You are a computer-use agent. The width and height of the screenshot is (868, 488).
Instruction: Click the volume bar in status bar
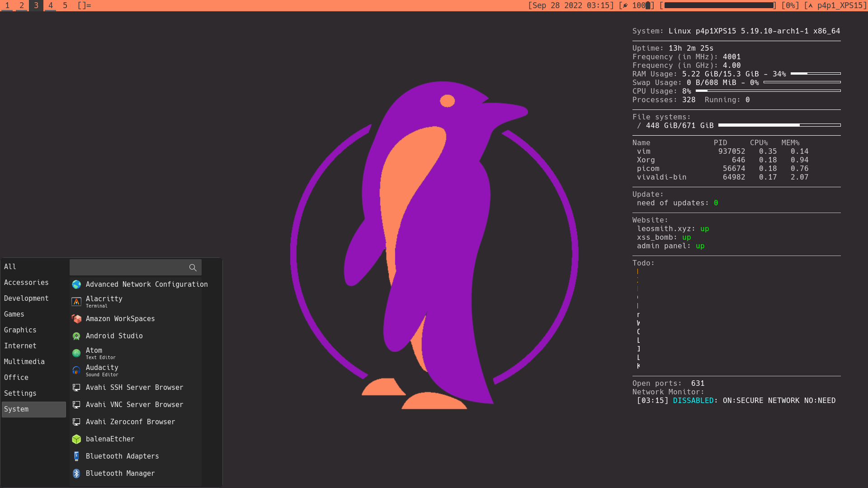(719, 5)
